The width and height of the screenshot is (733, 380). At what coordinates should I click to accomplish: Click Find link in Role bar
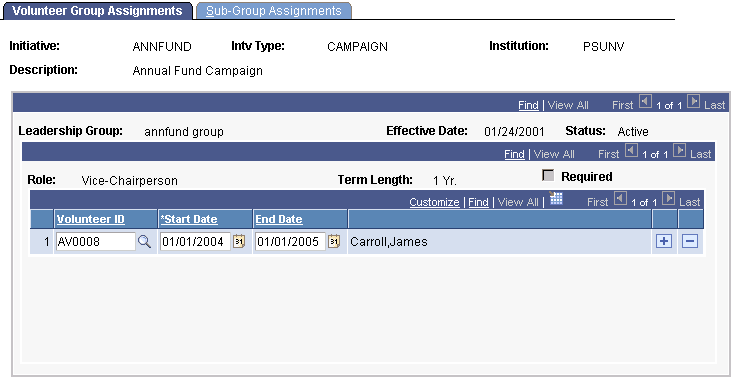click(514, 154)
